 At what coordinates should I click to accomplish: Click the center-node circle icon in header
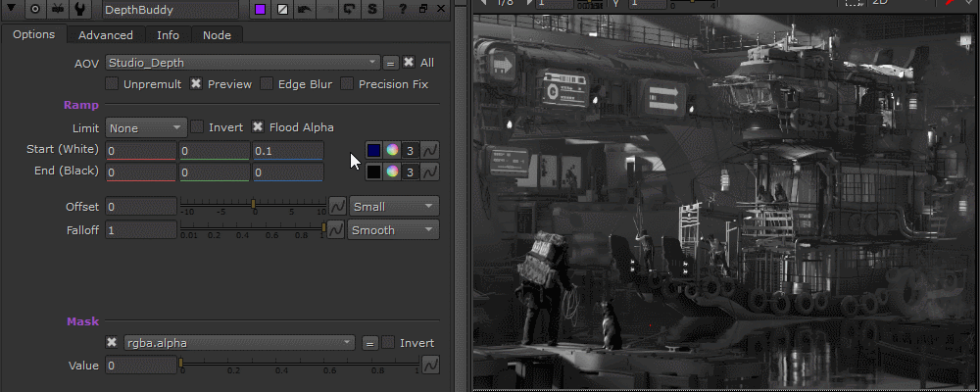pyautogui.click(x=35, y=10)
